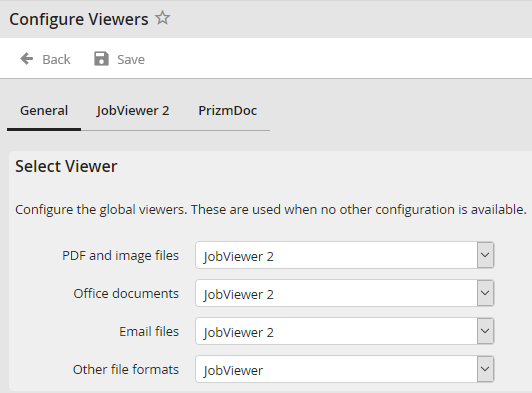Click the Other file formats viewer field
Image resolution: width=532 pixels, height=393 pixels.
[344, 369]
